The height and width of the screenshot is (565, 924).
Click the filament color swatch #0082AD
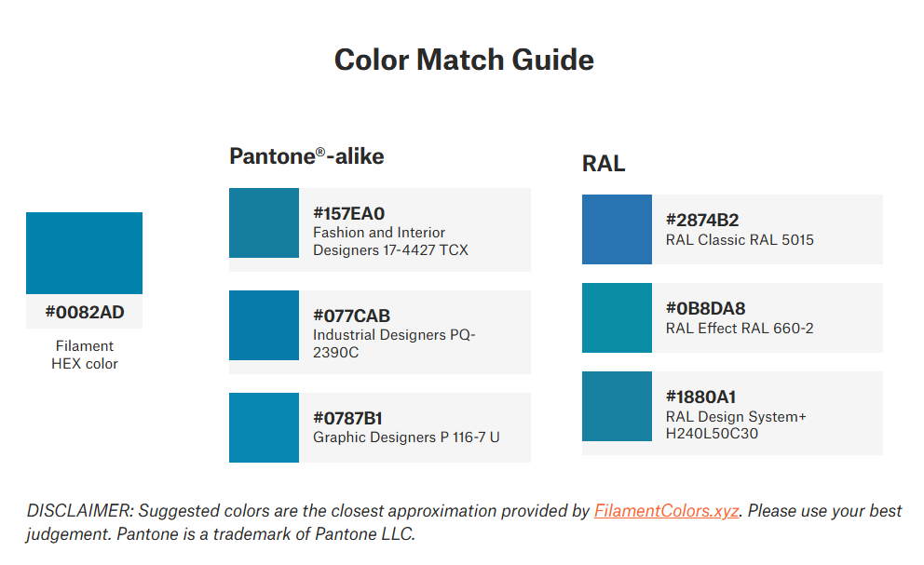coord(84,253)
